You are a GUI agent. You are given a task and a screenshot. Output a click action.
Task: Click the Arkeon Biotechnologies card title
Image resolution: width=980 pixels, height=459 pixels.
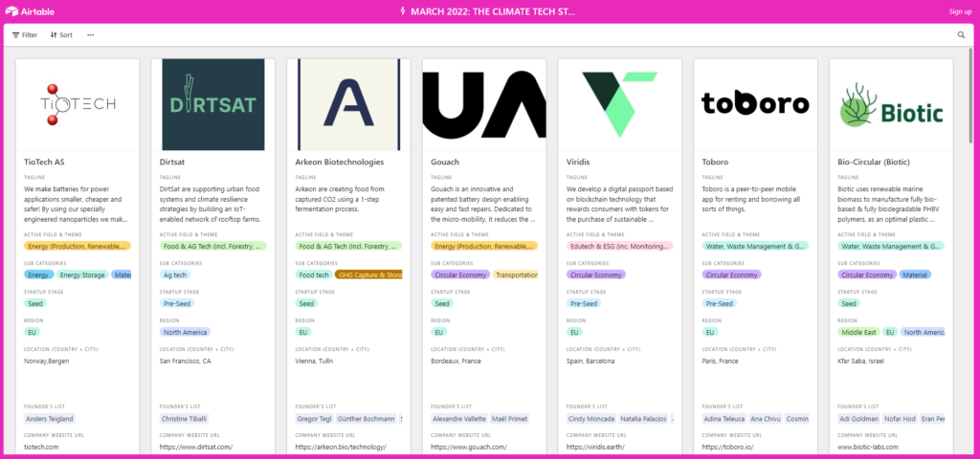coord(340,163)
